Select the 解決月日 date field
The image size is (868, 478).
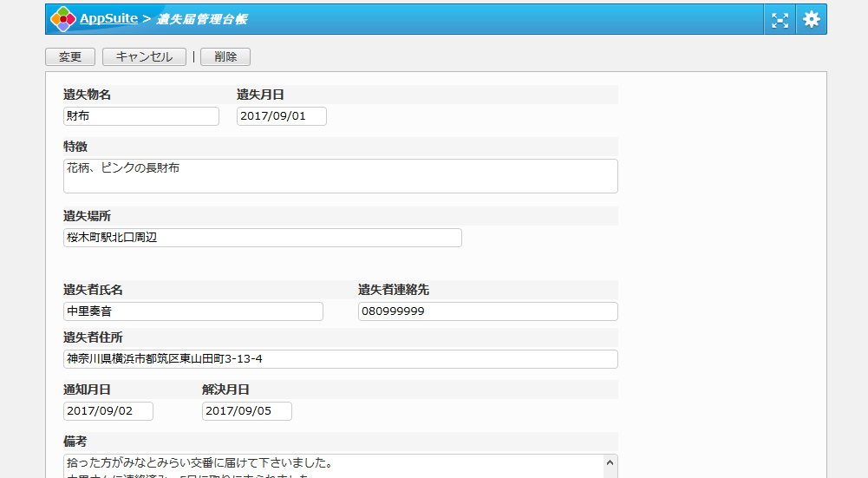pos(246,411)
